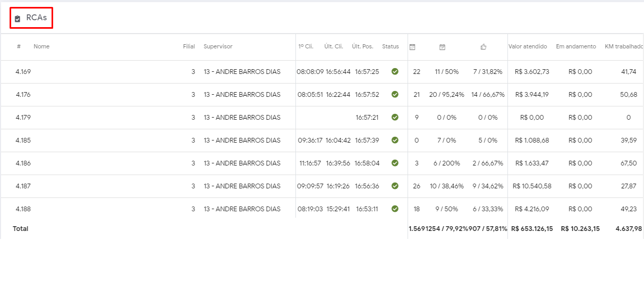Open row with RCA number 4.187
The image size is (644, 281).
click(23, 186)
